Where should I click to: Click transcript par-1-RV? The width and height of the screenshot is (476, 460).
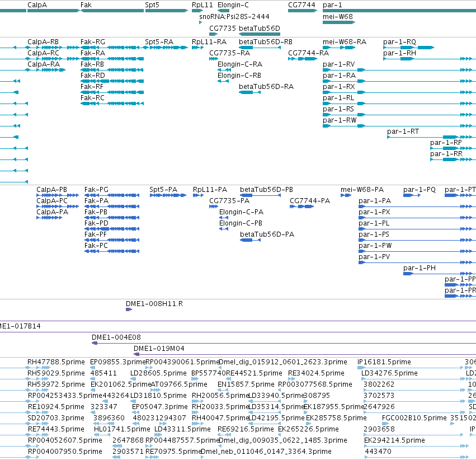tap(399, 70)
